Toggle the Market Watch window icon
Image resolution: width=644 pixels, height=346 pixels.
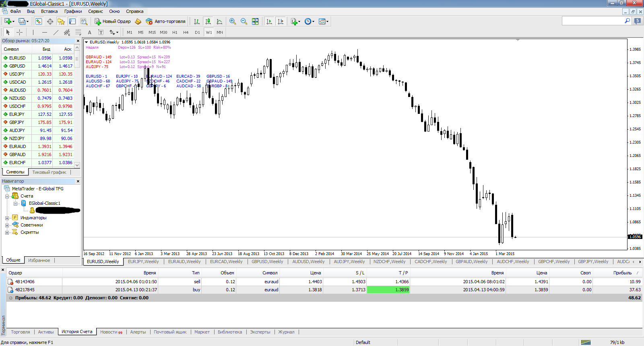[39, 21]
